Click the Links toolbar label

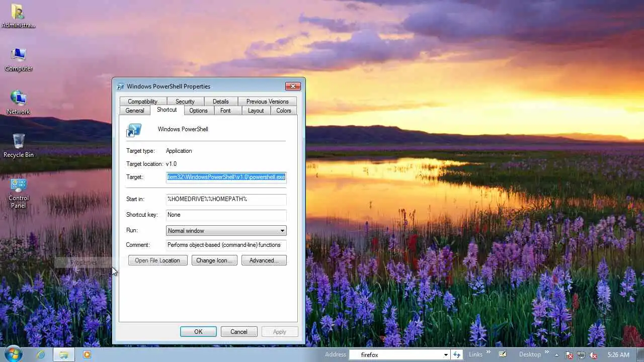point(475,354)
